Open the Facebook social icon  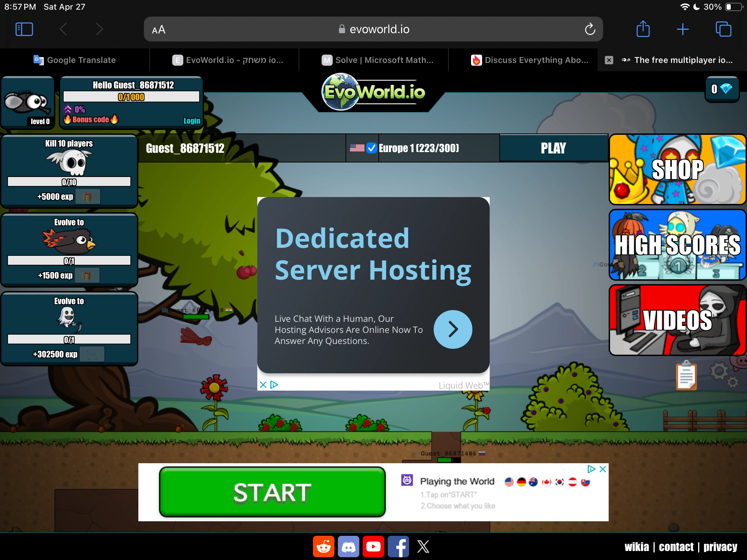point(398,547)
